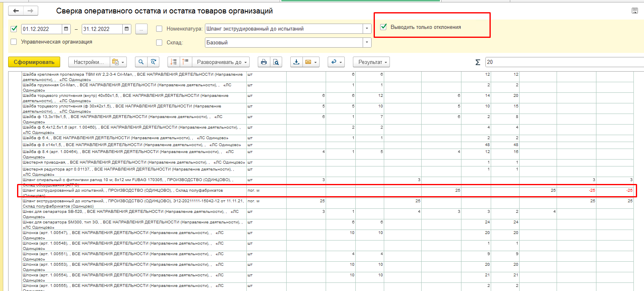Click the blue return arrow icon
This screenshot has height=291, width=644.
[334, 62]
